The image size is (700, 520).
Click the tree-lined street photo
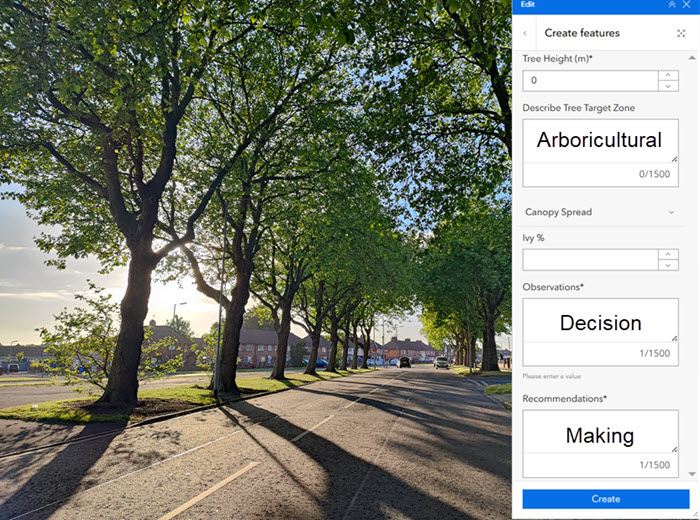click(255, 260)
